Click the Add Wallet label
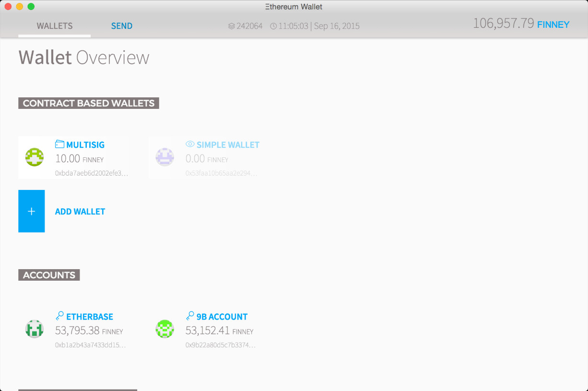This screenshot has width=588, height=391. pyautogui.click(x=80, y=212)
